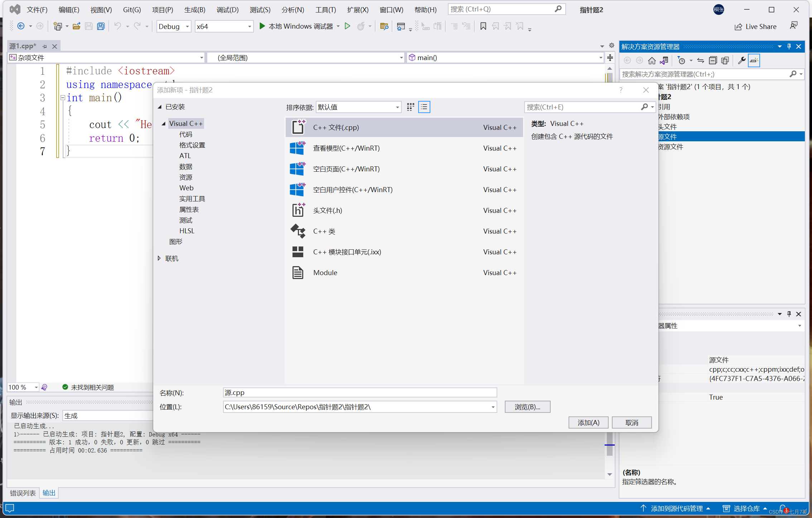Click the undo arrow icon
This screenshot has height=518, width=812.
pyautogui.click(x=117, y=26)
